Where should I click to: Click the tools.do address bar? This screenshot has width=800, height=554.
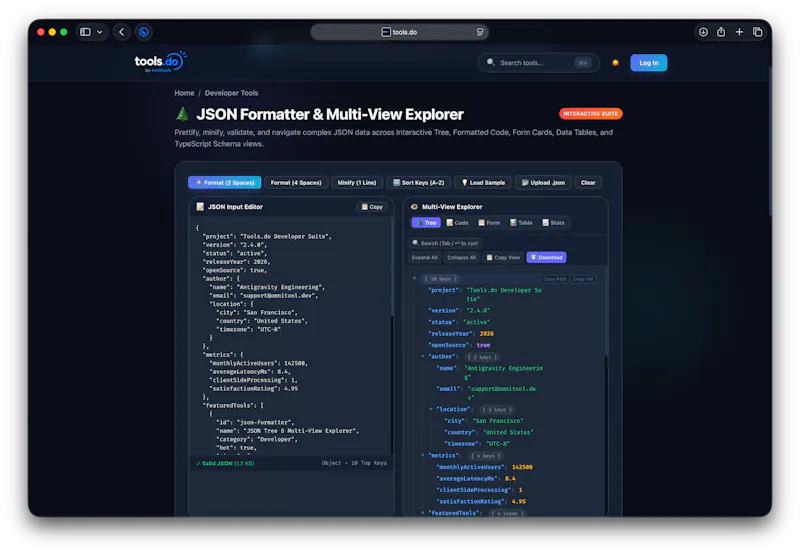point(399,32)
